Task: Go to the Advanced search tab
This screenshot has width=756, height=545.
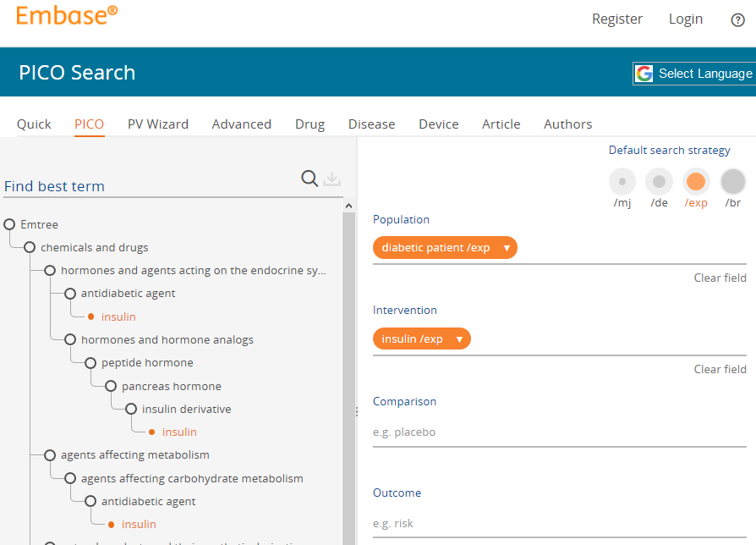Action: tap(242, 124)
